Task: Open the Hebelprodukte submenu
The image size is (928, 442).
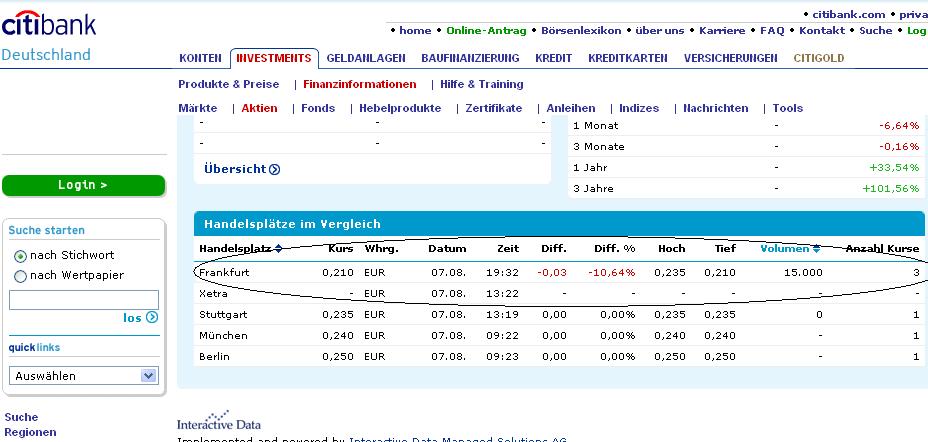Action: point(400,108)
